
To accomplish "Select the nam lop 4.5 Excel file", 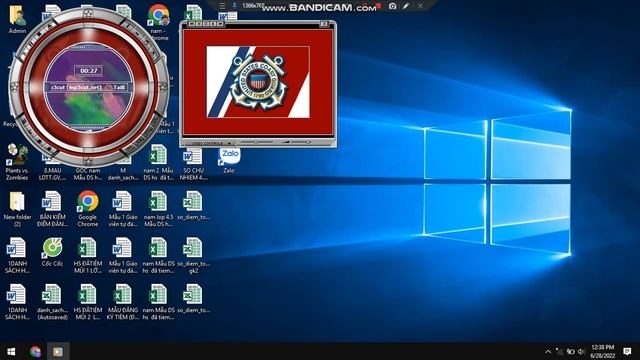I will [x=158, y=209].
